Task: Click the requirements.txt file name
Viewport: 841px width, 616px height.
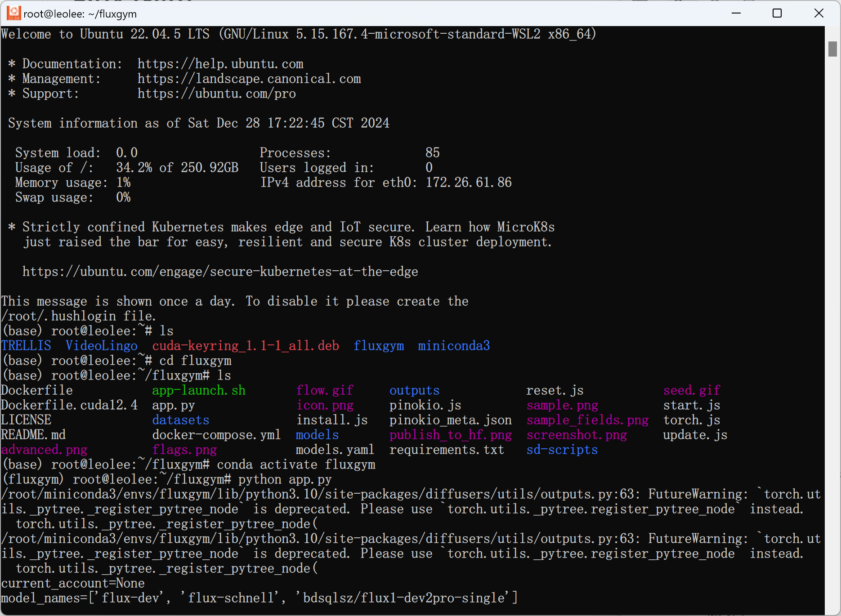Action: 447,450
